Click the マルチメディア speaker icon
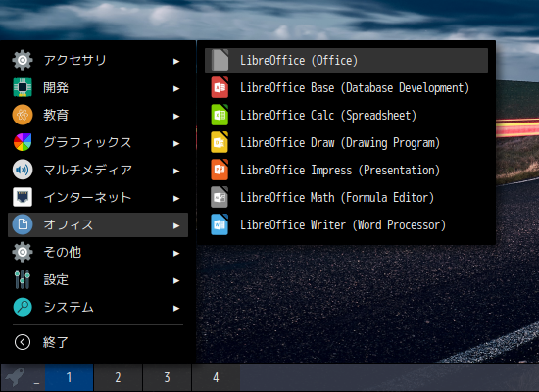 coord(23,170)
